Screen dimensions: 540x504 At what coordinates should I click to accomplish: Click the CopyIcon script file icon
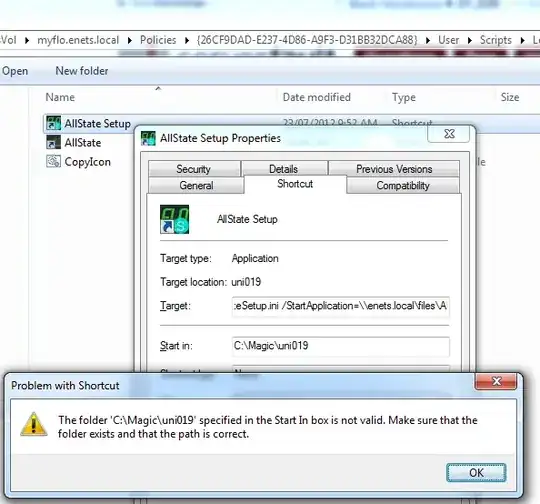pyautogui.click(x=53, y=161)
